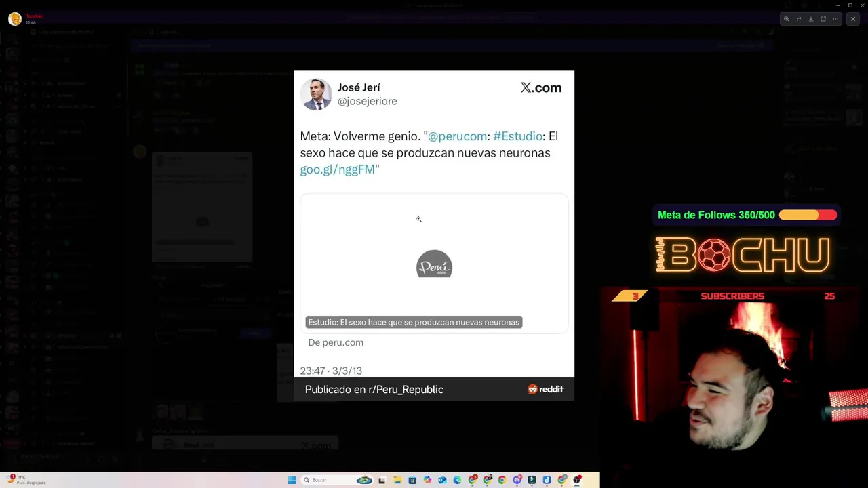This screenshot has height=488, width=868.
Task: Click José Jerí's profile avatar
Action: click(316, 94)
